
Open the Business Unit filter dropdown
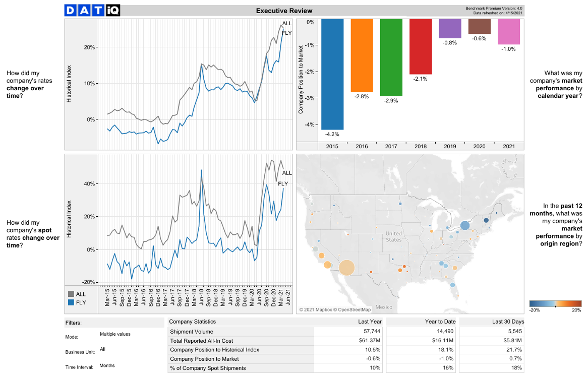click(x=103, y=349)
